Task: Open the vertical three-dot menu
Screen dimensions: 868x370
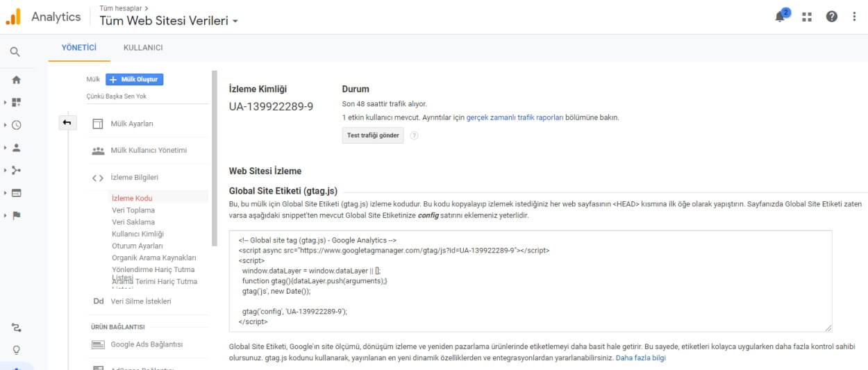Action: pyautogui.click(x=855, y=17)
